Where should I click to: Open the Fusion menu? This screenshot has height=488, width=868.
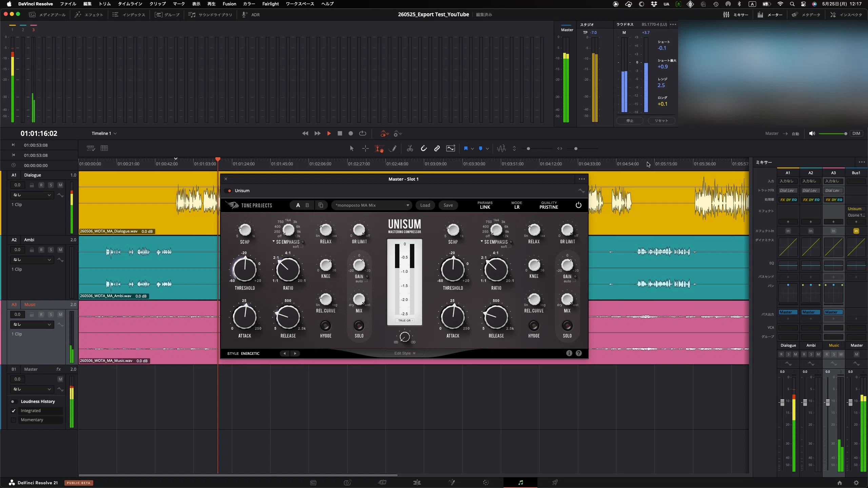tap(229, 4)
